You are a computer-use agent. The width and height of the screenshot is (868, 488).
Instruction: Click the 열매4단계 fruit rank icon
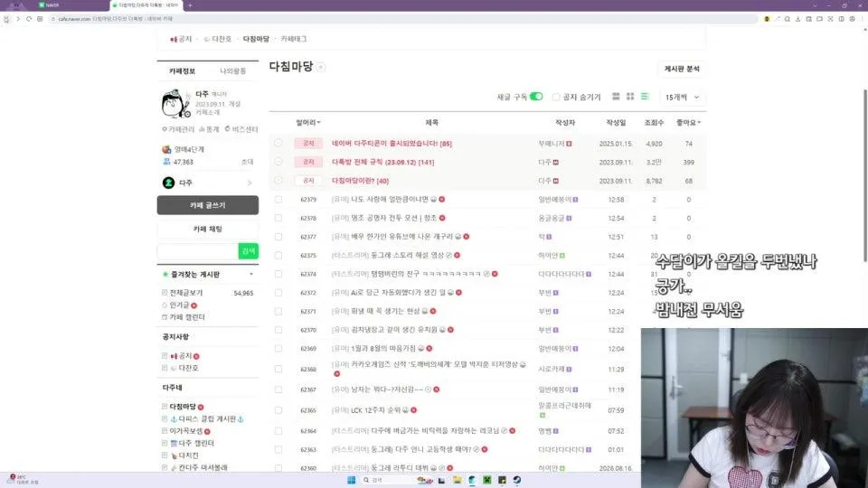(166, 149)
